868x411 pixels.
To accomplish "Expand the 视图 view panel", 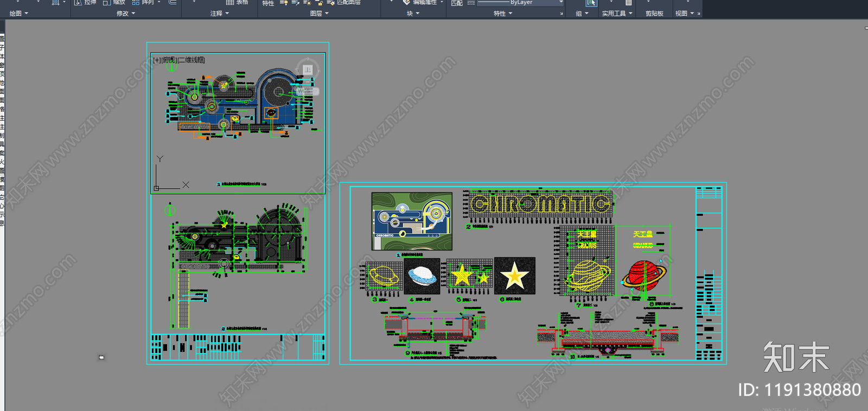I will coord(685,13).
